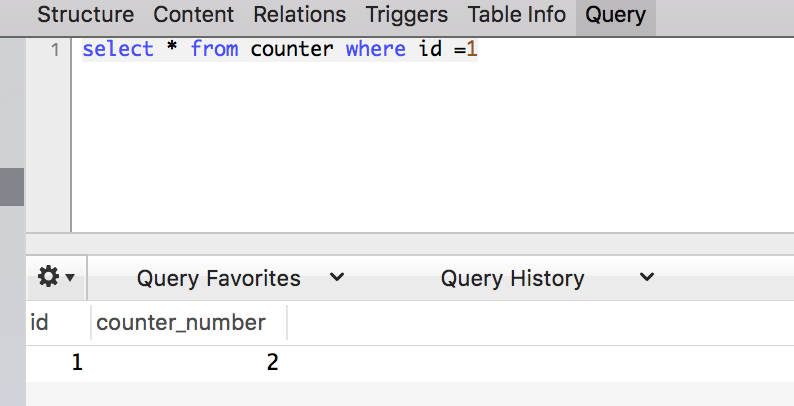Go to the Relations tab
794x406 pixels.
299,15
